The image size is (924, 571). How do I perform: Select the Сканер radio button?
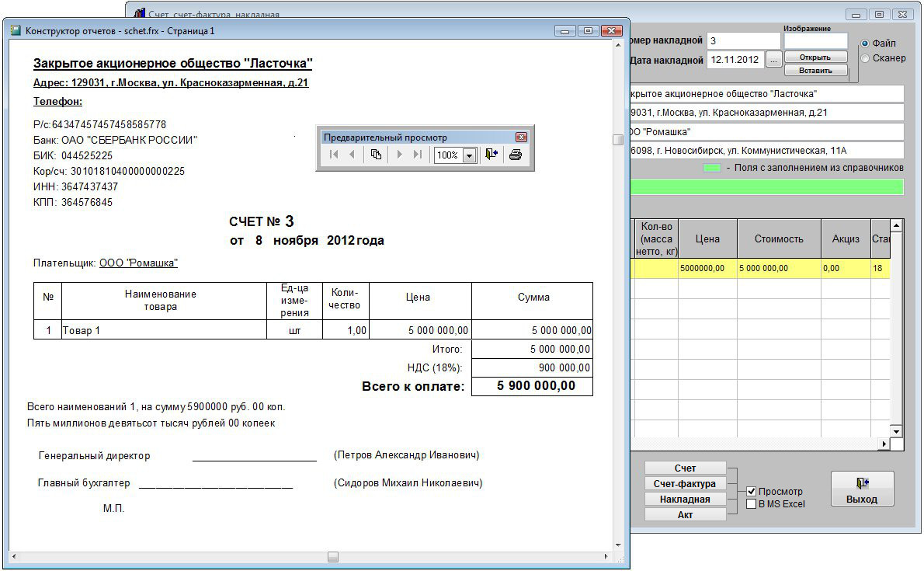coord(865,57)
